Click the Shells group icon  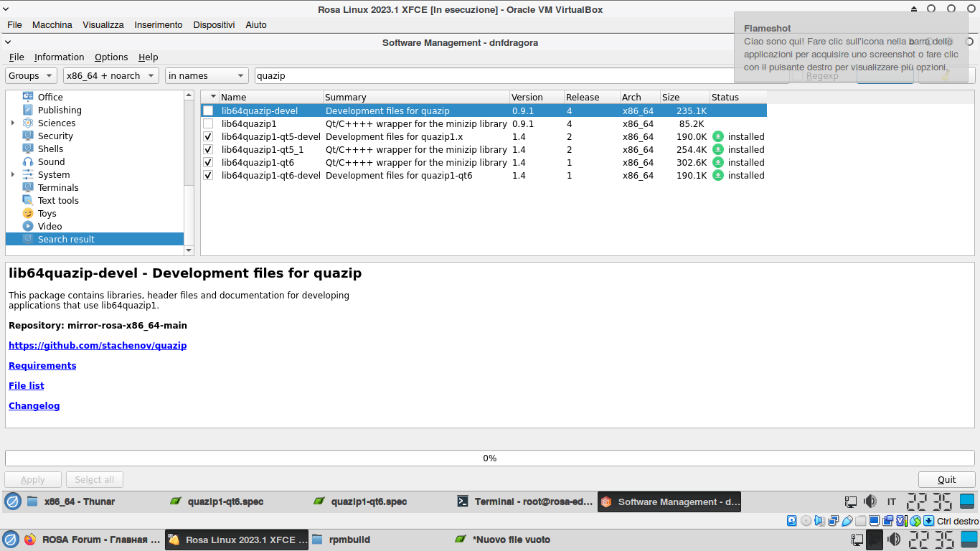[x=28, y=149]
